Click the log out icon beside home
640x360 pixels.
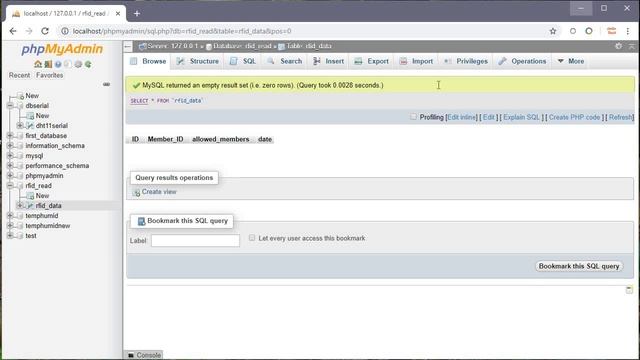[48, 64]
